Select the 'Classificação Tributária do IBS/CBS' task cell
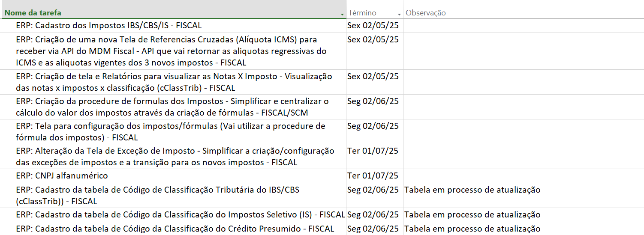 (157, 195)
